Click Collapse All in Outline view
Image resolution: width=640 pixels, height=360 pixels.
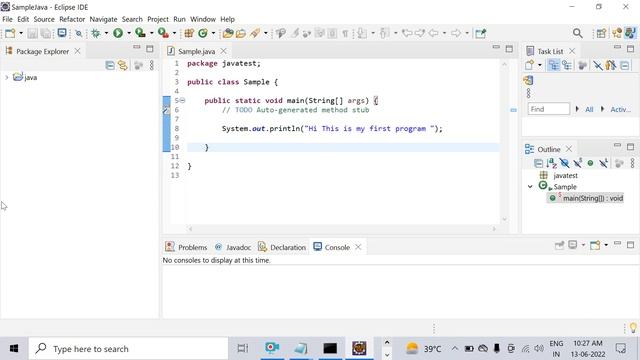pyautogui.click(x=538, y=163)
